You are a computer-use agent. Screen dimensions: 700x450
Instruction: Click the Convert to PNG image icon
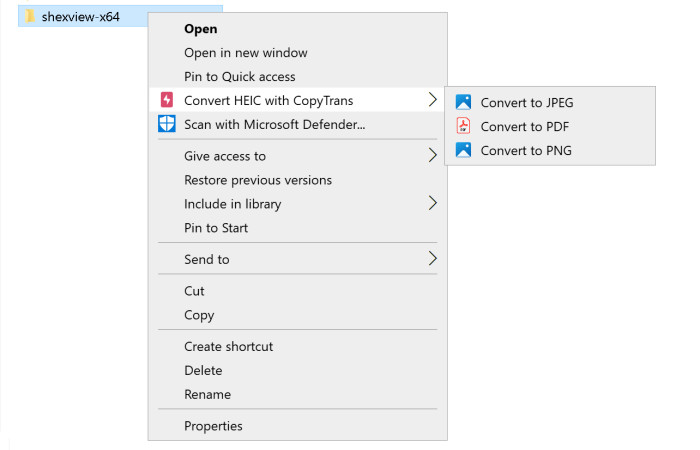coord(463,150)
